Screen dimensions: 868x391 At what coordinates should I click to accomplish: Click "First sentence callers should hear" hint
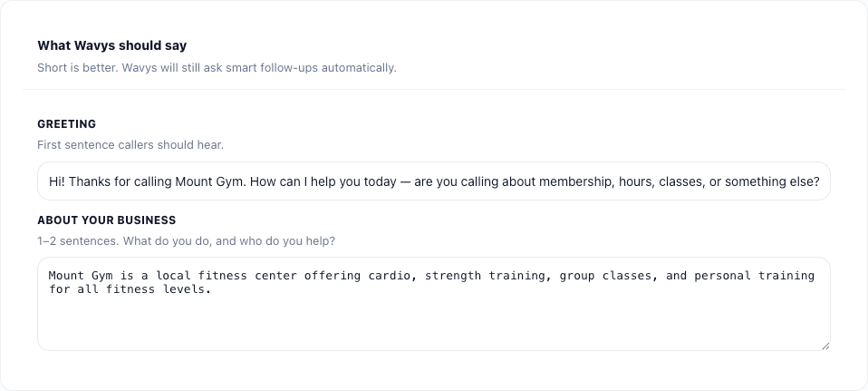coord(130,144)
